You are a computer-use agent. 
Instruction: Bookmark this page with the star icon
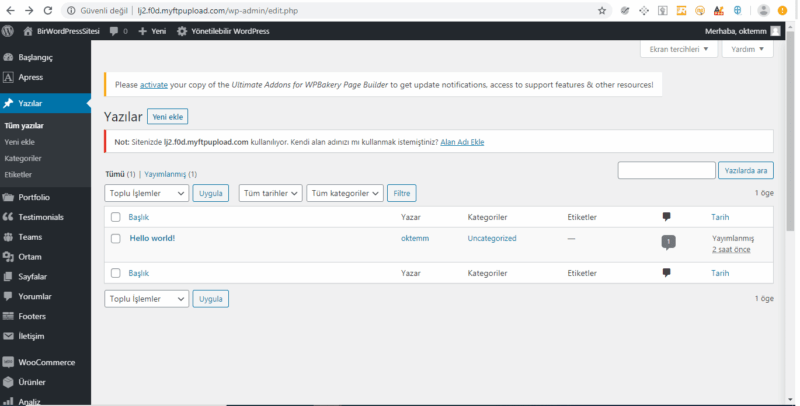pos(602,10)
